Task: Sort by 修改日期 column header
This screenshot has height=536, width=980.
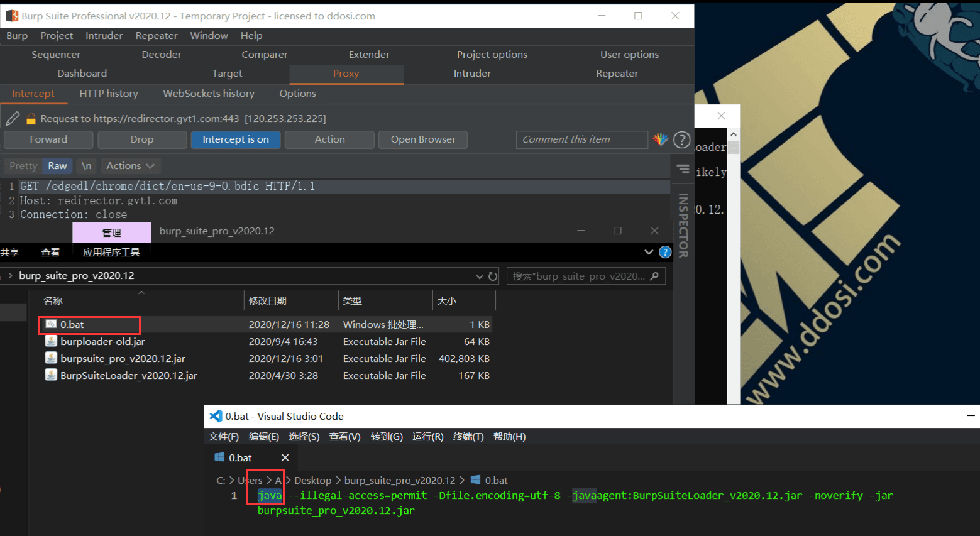Action: click(268, 301)
